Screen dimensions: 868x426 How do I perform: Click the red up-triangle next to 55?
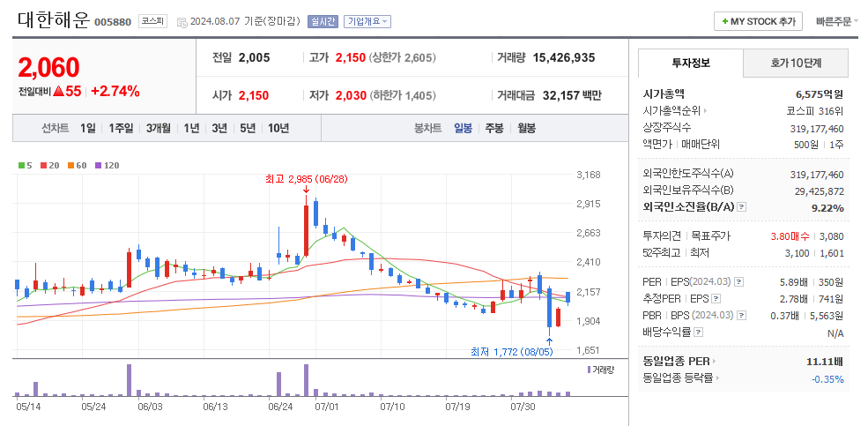[59, 92]
